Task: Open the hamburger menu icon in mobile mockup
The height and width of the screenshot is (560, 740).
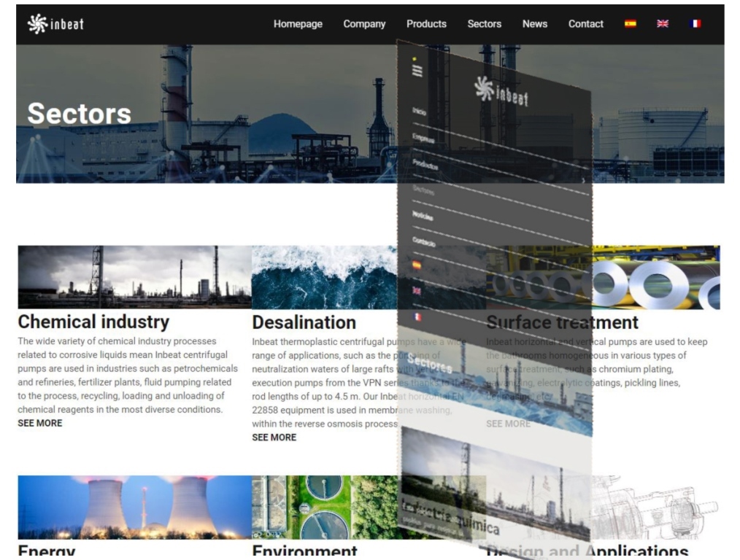Action: [417, 71]
